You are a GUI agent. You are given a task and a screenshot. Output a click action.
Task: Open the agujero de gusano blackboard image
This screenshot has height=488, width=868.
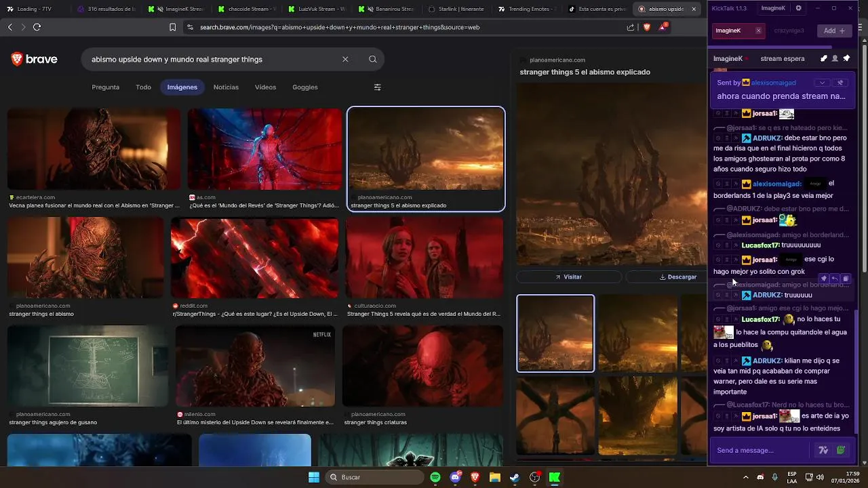pos(88,366)
